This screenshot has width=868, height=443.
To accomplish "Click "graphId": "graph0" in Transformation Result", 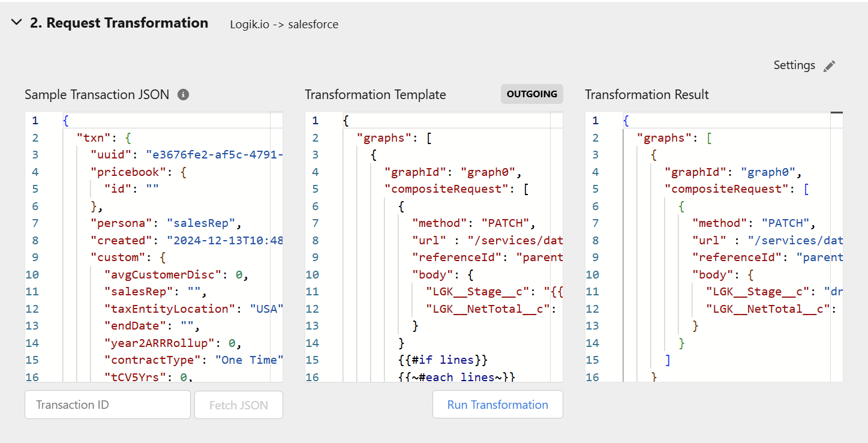I will (x=734, y=172).
